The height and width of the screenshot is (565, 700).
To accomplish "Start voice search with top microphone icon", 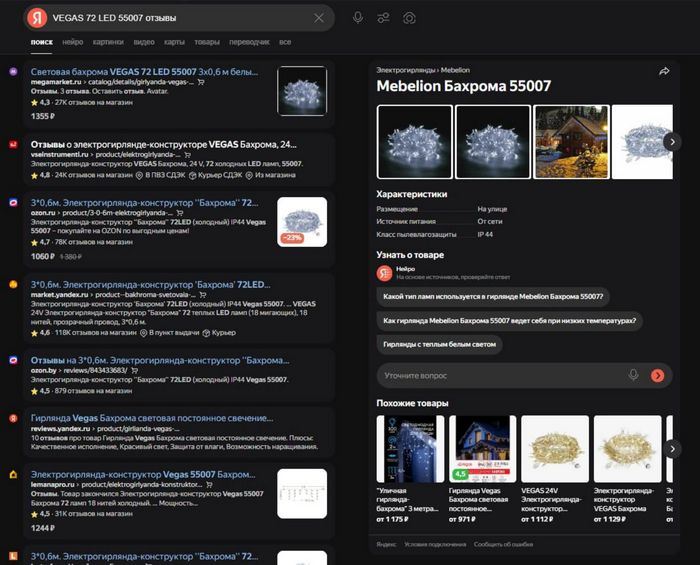I will pyautogui.click(x=358, y=18).
